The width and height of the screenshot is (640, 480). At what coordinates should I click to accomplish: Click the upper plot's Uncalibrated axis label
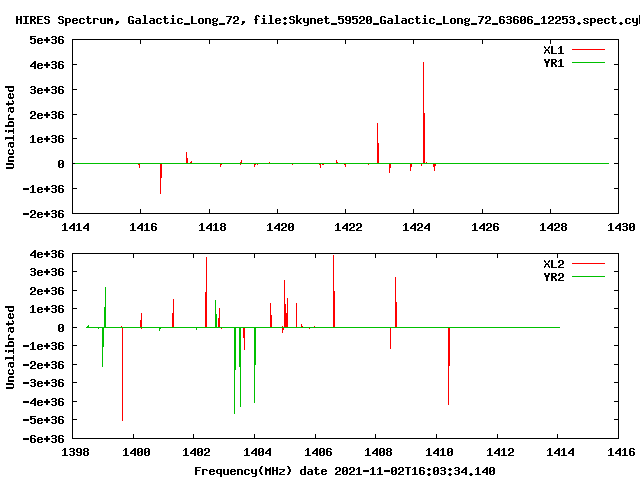tap(10, 127)
